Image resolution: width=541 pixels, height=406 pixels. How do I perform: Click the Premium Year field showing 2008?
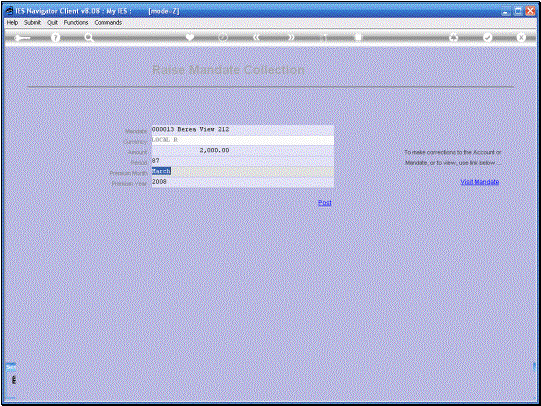(x=243, y=182)
